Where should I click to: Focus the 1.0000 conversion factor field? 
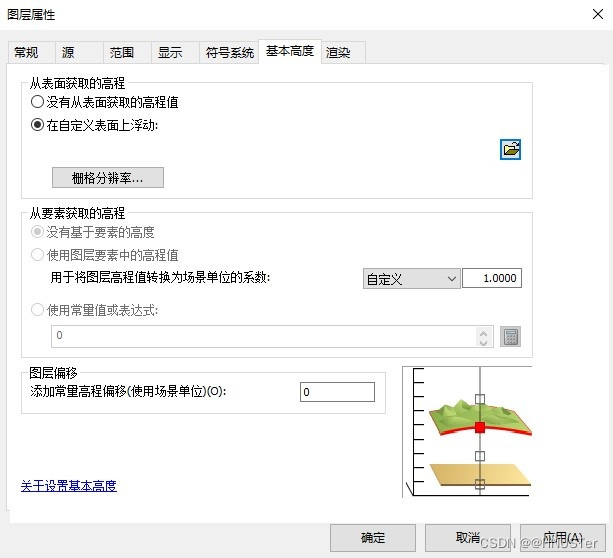[492, 278]
